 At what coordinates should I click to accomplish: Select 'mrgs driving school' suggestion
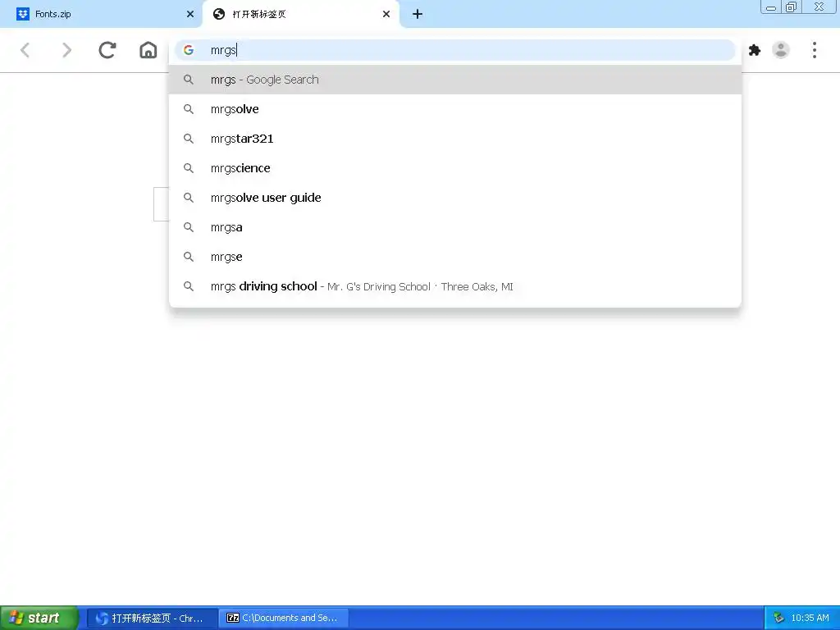pos(454,286)
